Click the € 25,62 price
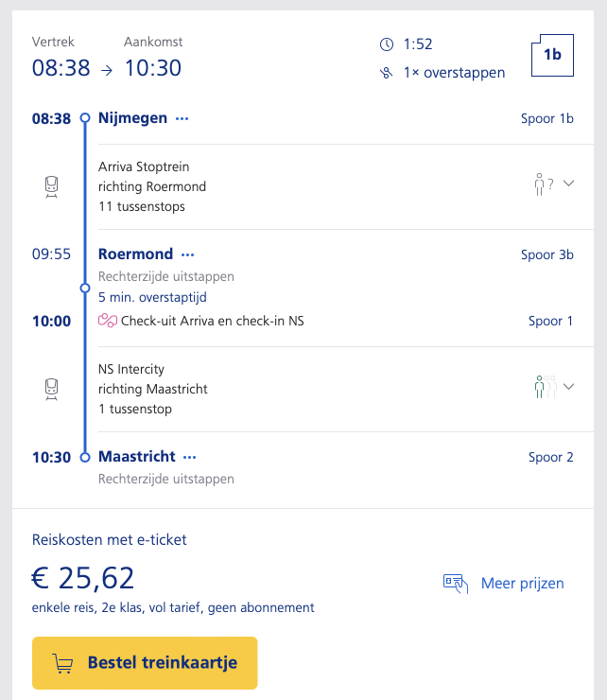This screenshot has width=607, height=700. 84,577
